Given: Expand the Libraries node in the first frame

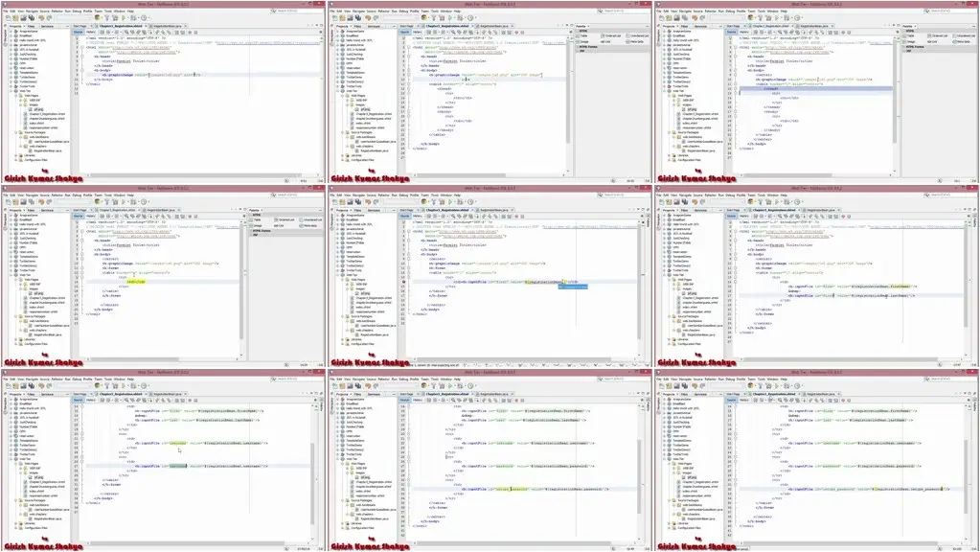Looking at the screenshot, I should tap(15, 155).
